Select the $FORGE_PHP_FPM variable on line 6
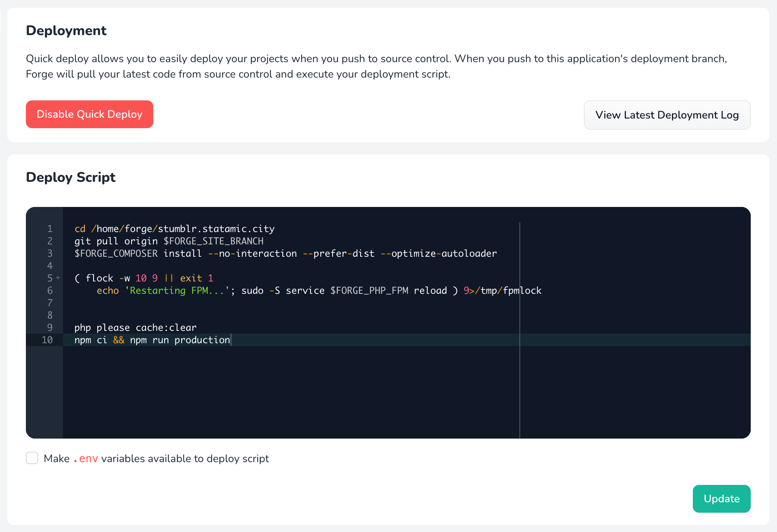The width and height of the screenshot is (777, 532). [368, 290]
